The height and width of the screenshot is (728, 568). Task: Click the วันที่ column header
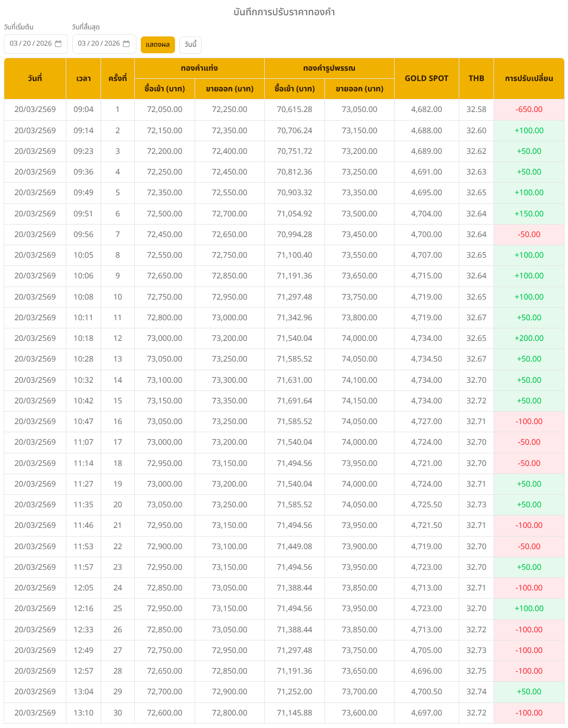[x=35, y=78]
